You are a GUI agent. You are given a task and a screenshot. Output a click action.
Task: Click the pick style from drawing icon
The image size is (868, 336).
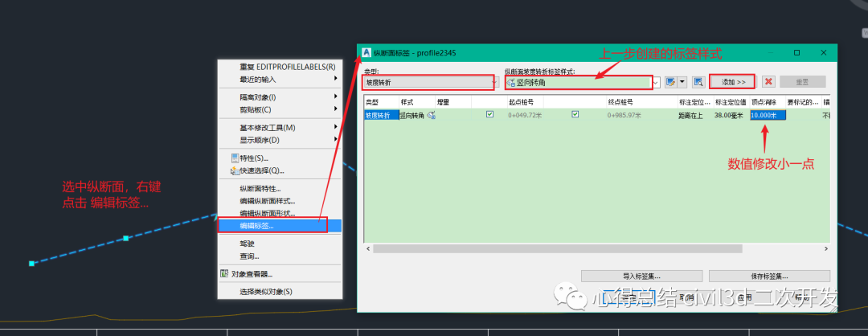pos(698,82)
